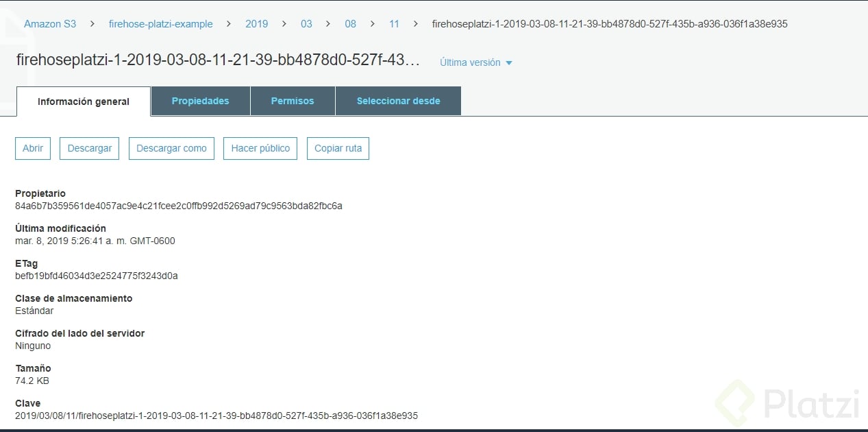The width and height of the screenshot is (868, 432).
Task: Click the Clase de almacenamiento label
Action: (74, 298)
